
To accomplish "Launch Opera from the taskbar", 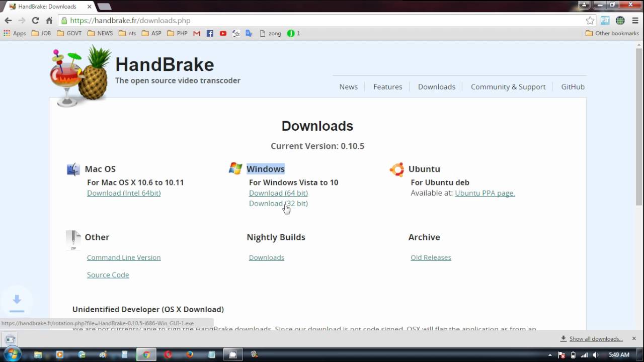I will coord(168,354).
